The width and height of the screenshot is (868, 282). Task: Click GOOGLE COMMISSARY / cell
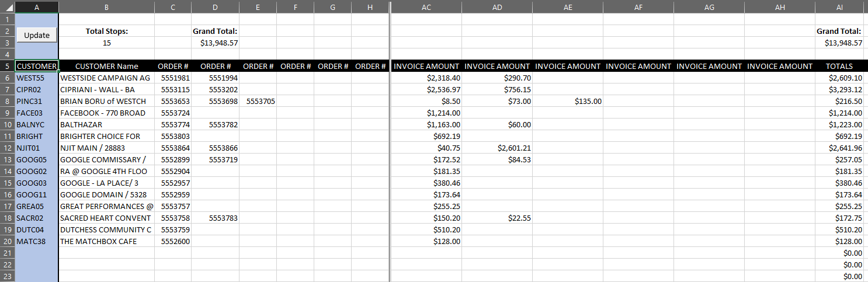(x=106, y=159)
